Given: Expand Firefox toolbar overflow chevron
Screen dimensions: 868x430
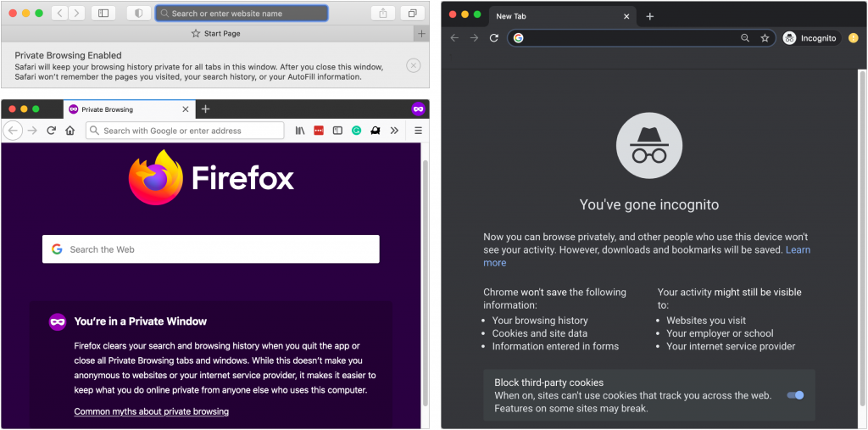Looking at the screenshot, I should [394, 131].
